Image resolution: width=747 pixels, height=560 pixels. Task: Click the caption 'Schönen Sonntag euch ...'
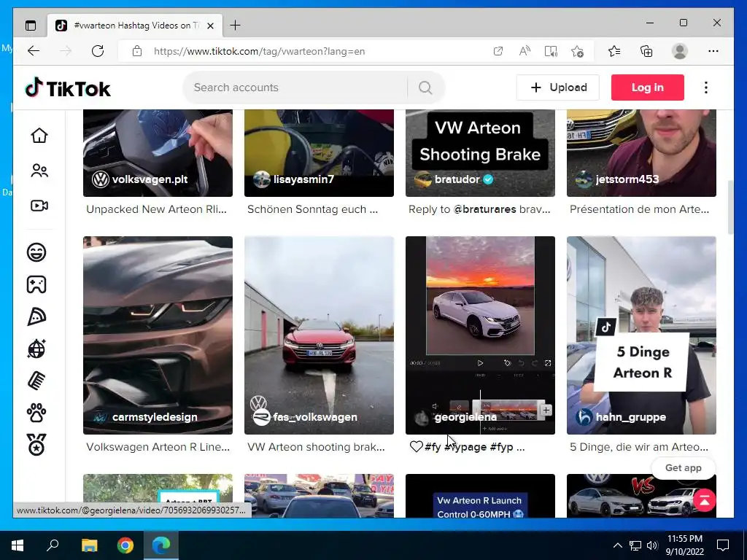[312, 209]
